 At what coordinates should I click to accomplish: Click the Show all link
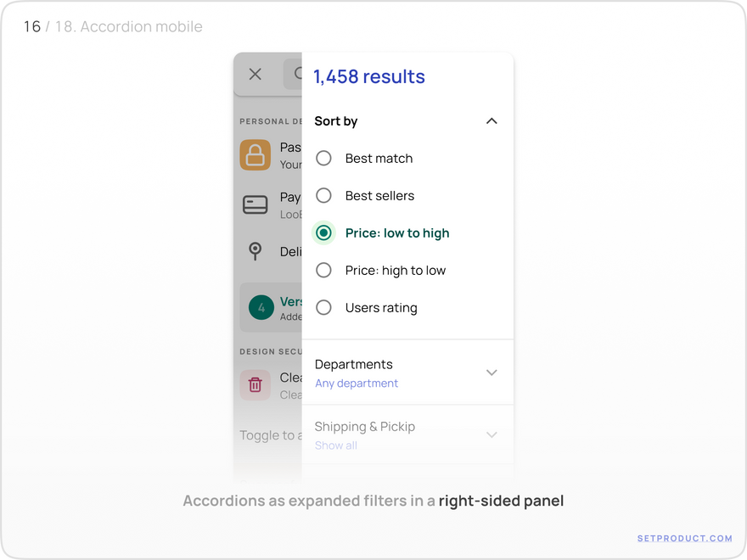click(x=336, y=445)
